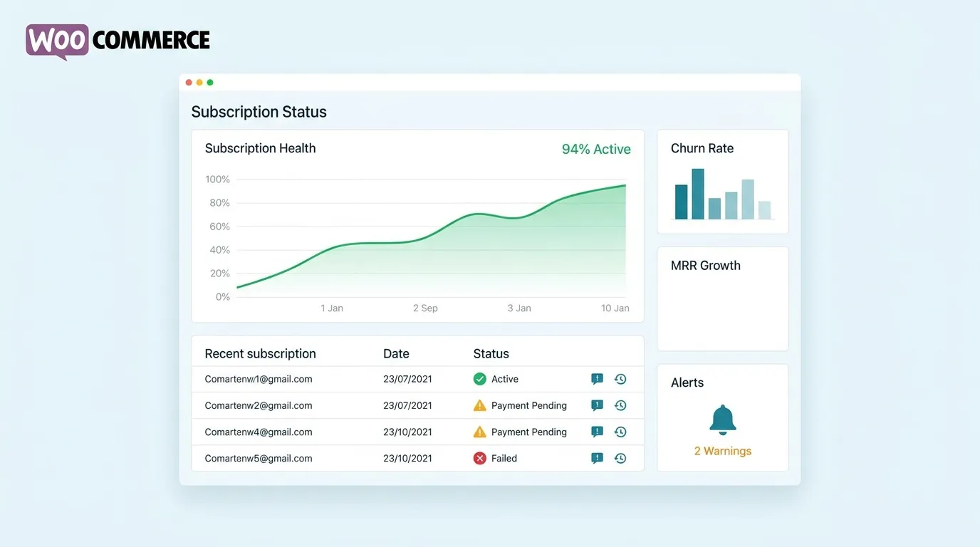The image size is (980, 547).
Task: Click the 60% axis label
Action: [x=219, y=226]
